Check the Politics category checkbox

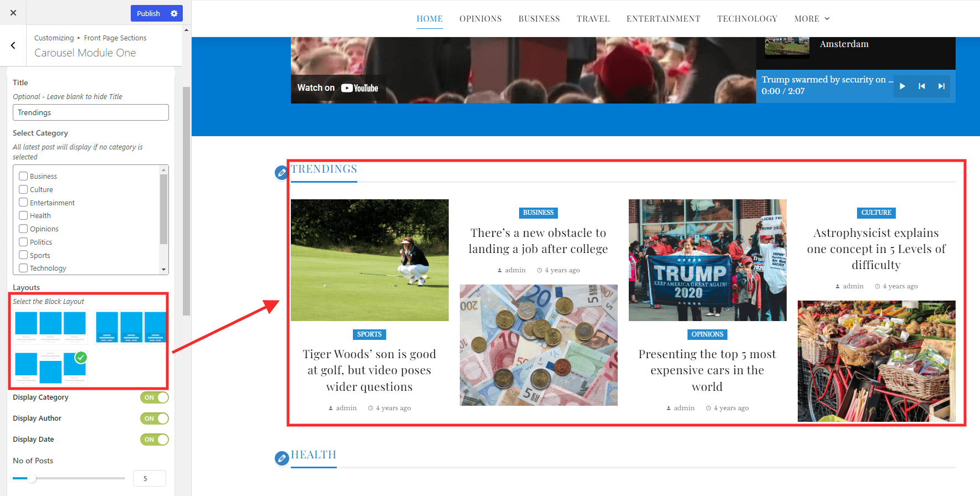coord(23,242)
